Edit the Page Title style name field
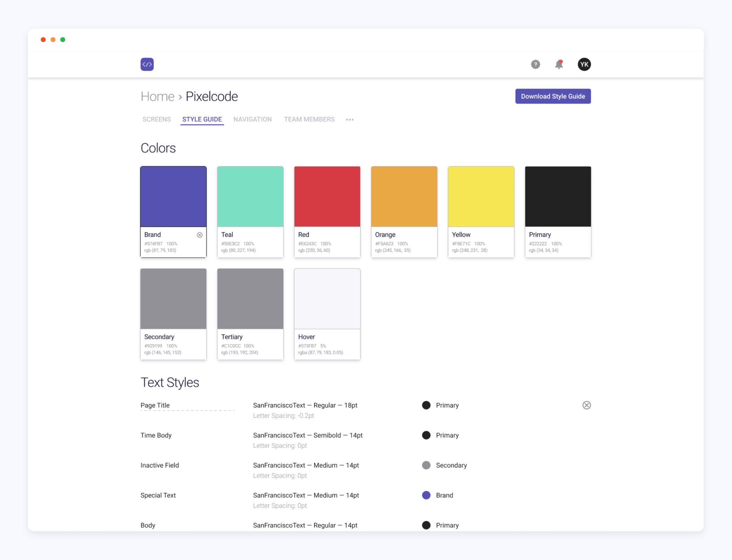Image resolution: width=732 pixels, height=560 pixels. 187,405
